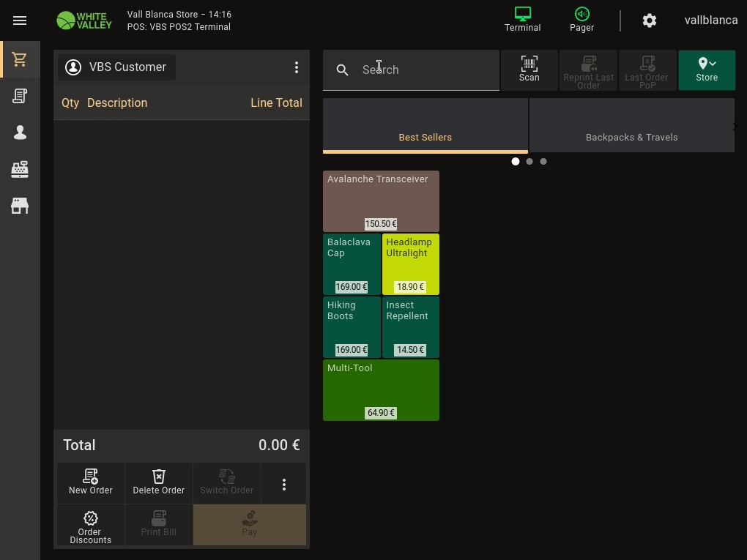This screenshot has height=560, width=747.
Task: Select the shopping cart sidebar icon
Action: click(x=20, y=59)
